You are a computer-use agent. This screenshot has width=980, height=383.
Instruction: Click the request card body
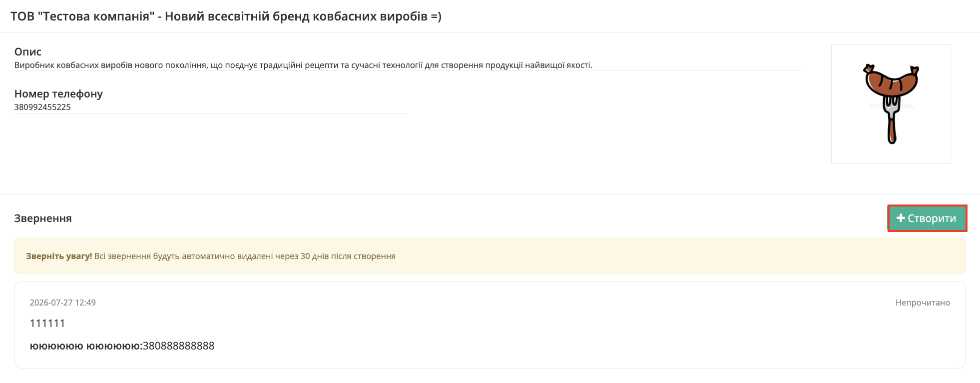(490, 325)
